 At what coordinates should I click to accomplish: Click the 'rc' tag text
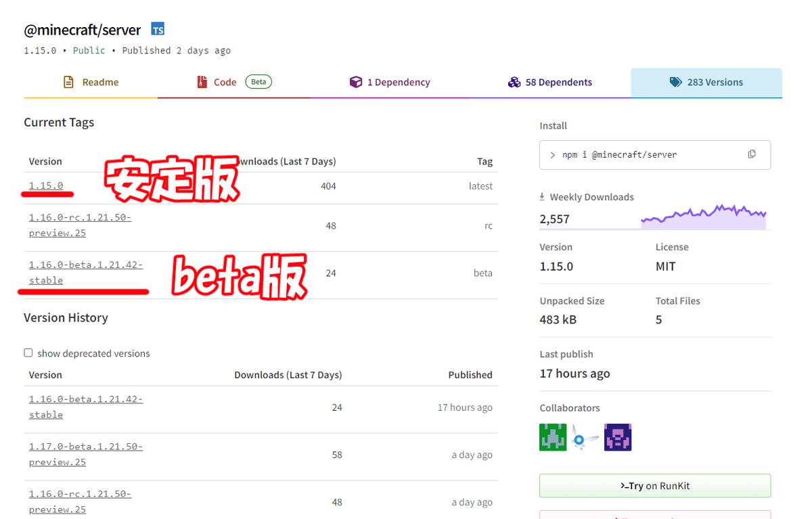pyautogui.click(x=489, y=226)
